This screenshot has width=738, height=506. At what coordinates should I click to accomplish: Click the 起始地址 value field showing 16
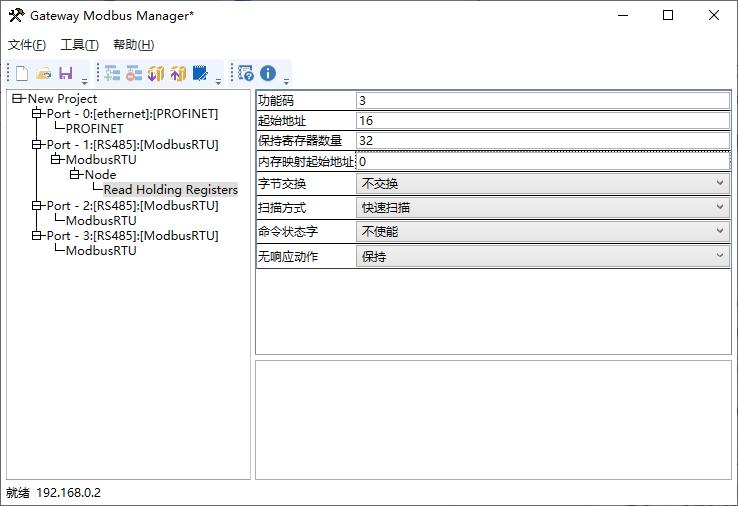click(543, 120)
